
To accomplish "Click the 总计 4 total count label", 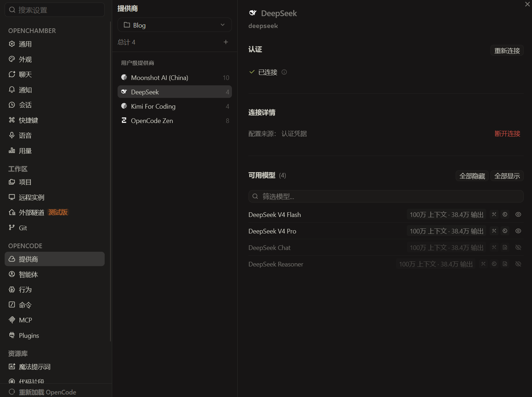I will [x=127, y=42].
